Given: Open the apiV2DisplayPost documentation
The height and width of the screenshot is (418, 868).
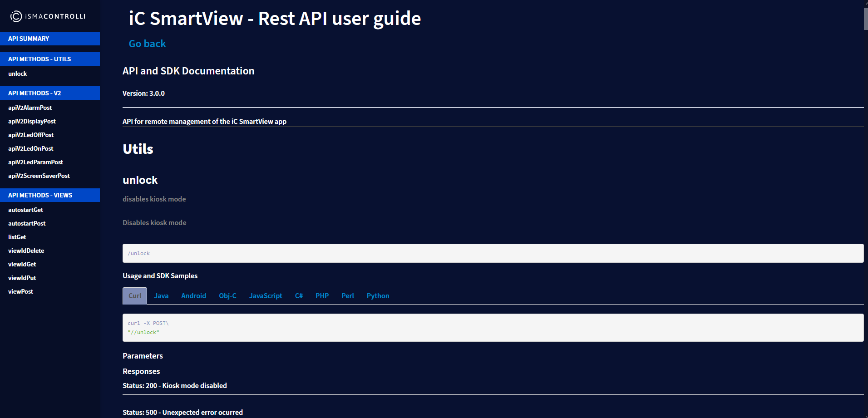Looking at the screenshot, I should [32, 121].
